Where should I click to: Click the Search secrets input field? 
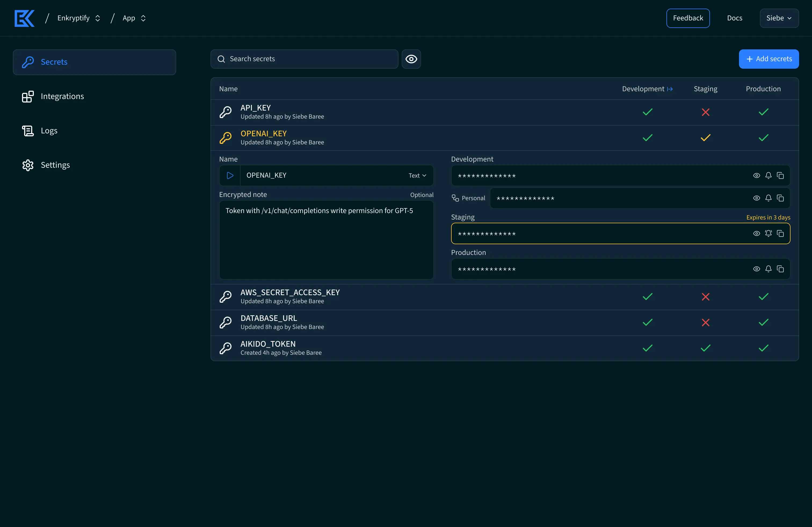(x=304, y=59)
